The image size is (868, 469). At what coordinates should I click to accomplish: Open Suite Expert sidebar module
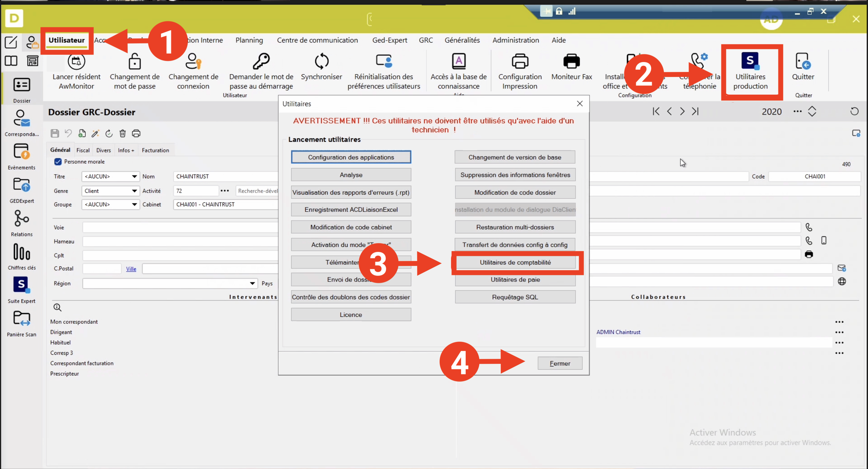click(x=21, y=290)
